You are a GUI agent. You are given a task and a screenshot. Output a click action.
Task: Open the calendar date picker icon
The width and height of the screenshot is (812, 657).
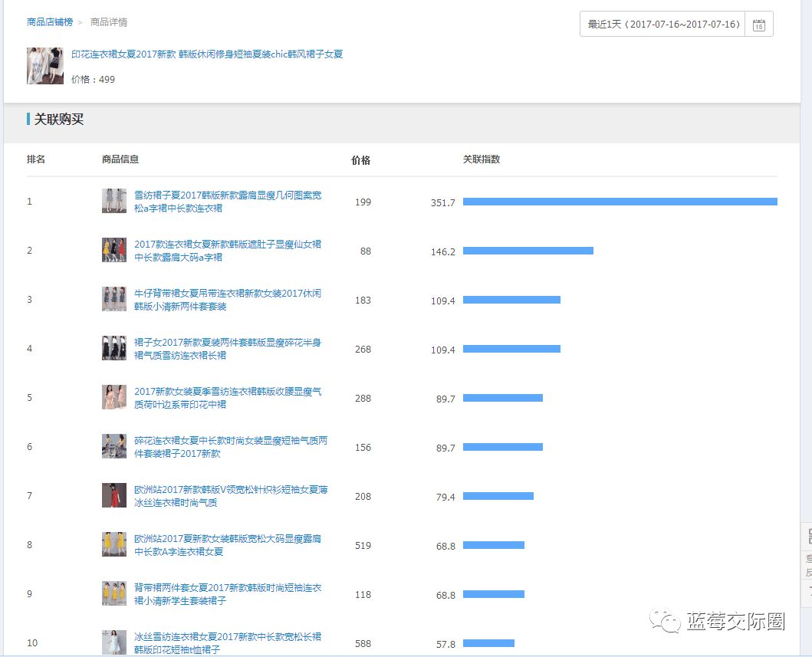(x=758, y=25)
